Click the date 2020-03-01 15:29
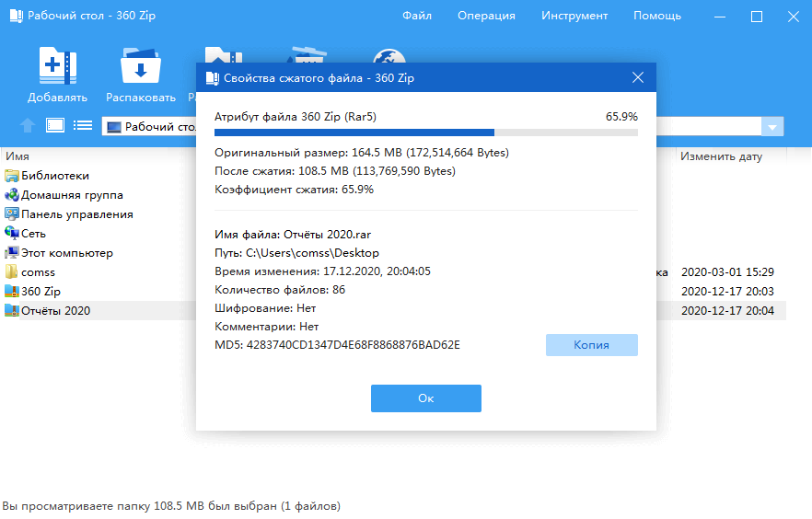 (x=727, y=272)
